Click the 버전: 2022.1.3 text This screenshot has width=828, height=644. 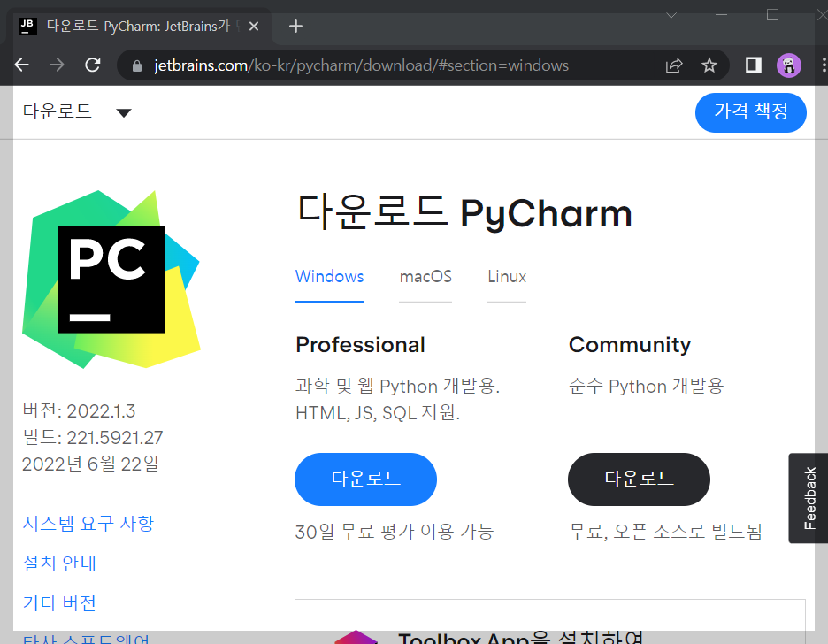point(79,411)
